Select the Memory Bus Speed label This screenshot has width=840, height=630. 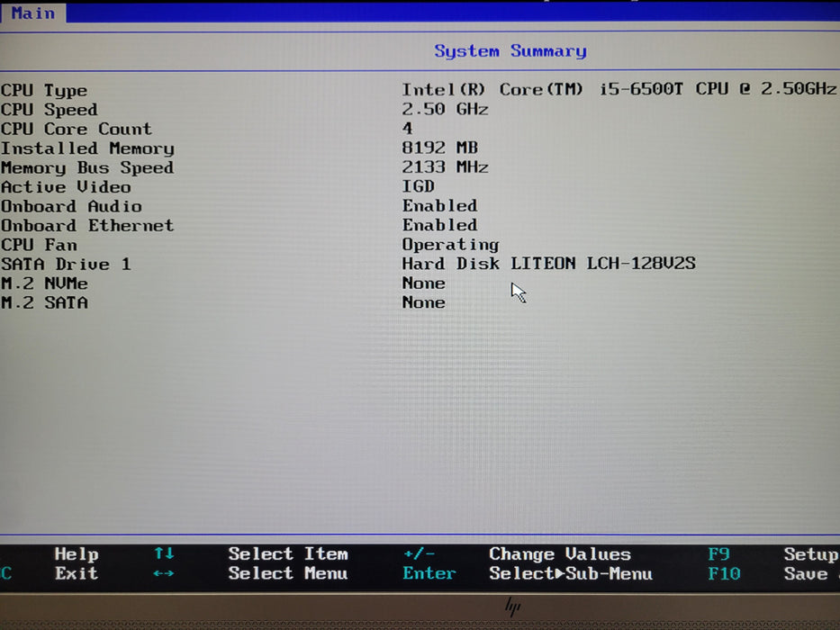click(87, 167)
